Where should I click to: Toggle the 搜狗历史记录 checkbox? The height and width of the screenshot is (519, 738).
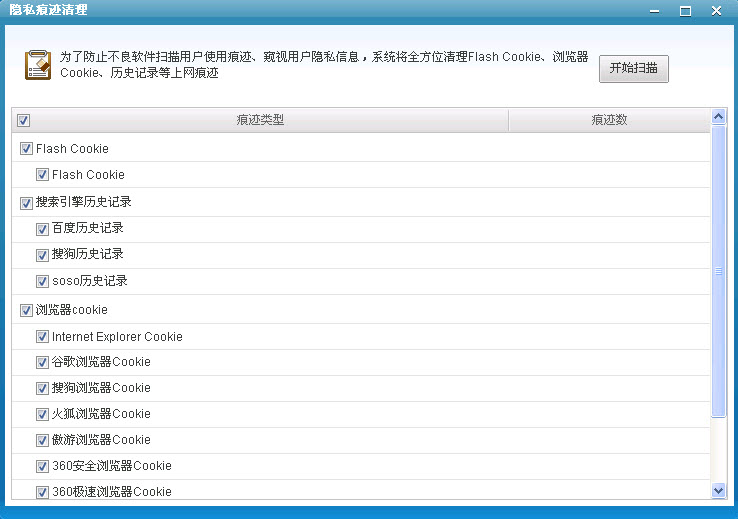point(42,255)
